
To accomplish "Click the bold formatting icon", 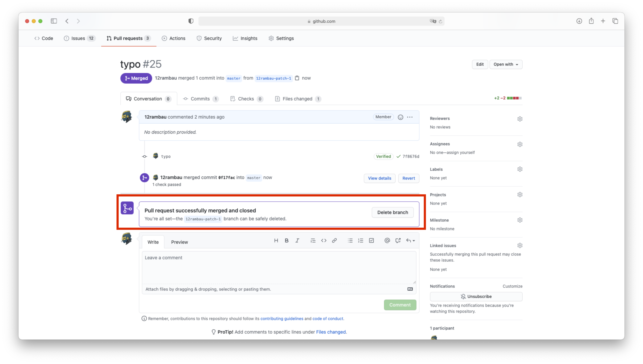I will 287,240.
